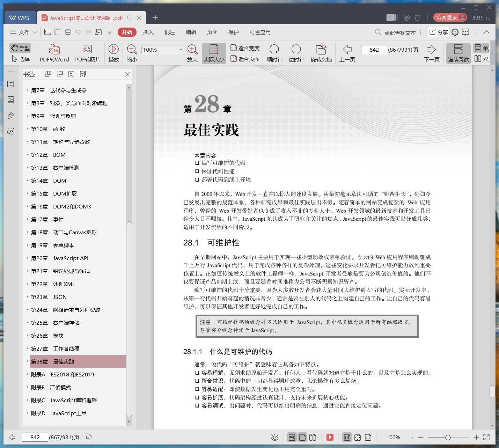Screen dimensions: 499x448
Task: Collapse the ribbon with the up chevron
Action: tap(486, 32)
